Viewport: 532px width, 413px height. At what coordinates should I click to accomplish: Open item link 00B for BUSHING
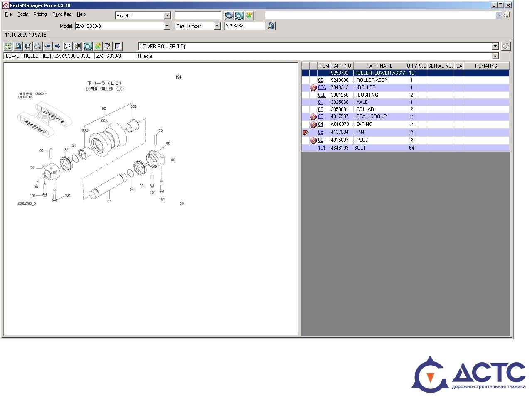[x=322, y=95]
